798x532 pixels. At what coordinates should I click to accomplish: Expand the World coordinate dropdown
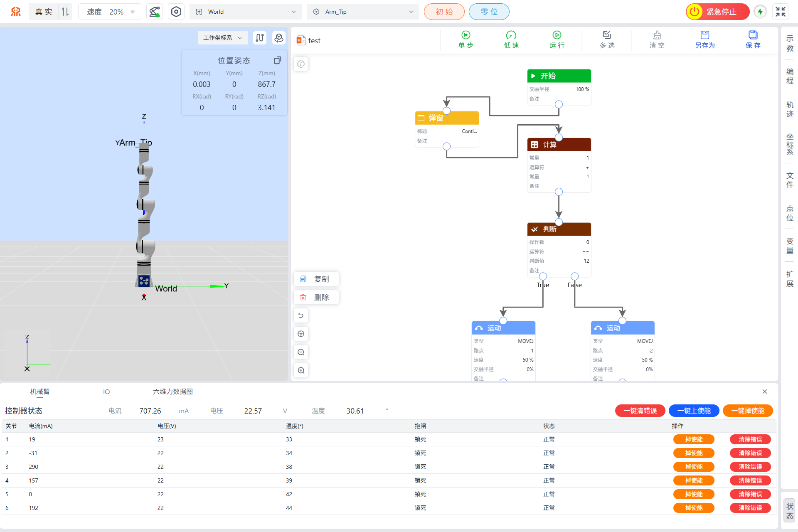[x=246, y=12]
